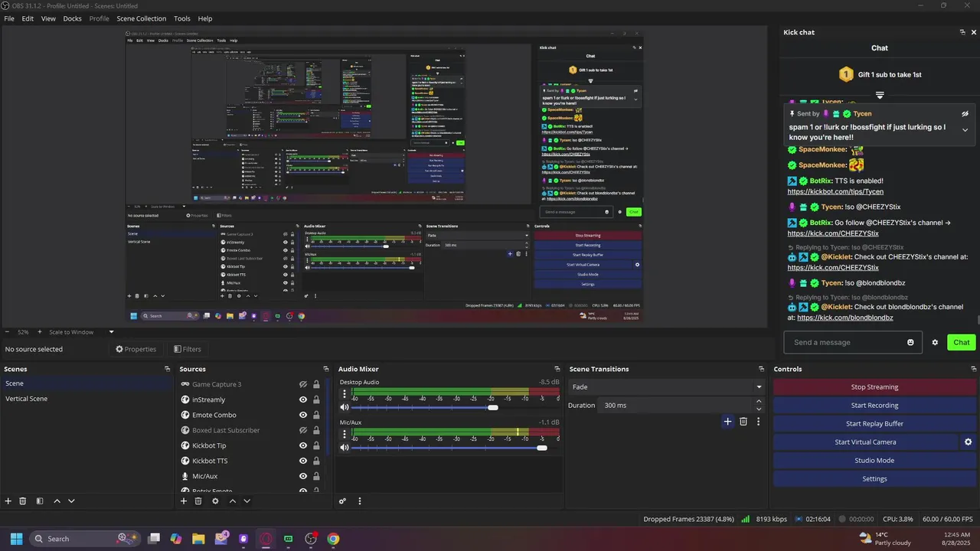This screenshot has width=980, height=551.
Task: Move scene down with the arrow icon
Action: [71, 501]
